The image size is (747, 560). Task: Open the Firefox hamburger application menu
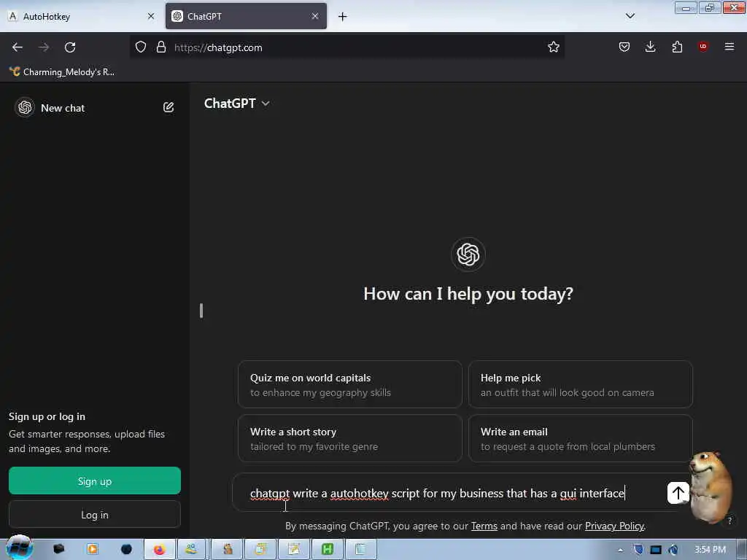(x=729, y=47)
